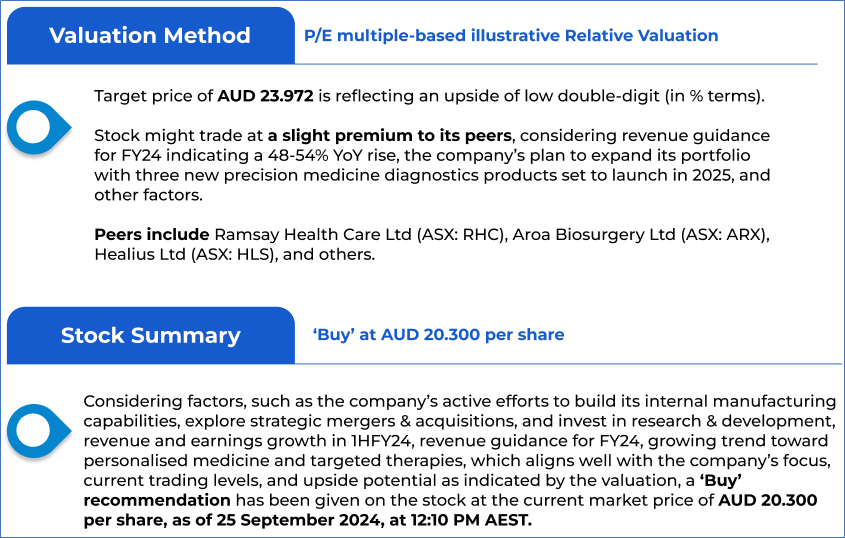Click the bold AUD 23.972 target price
845x538 pixels.
coord(266,97)
